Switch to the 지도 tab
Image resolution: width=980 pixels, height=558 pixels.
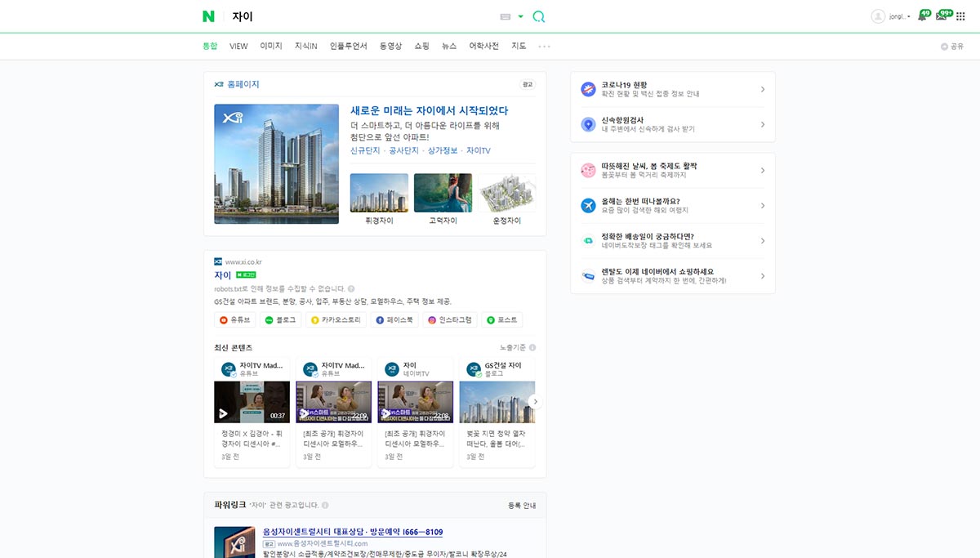pos(519,46)
